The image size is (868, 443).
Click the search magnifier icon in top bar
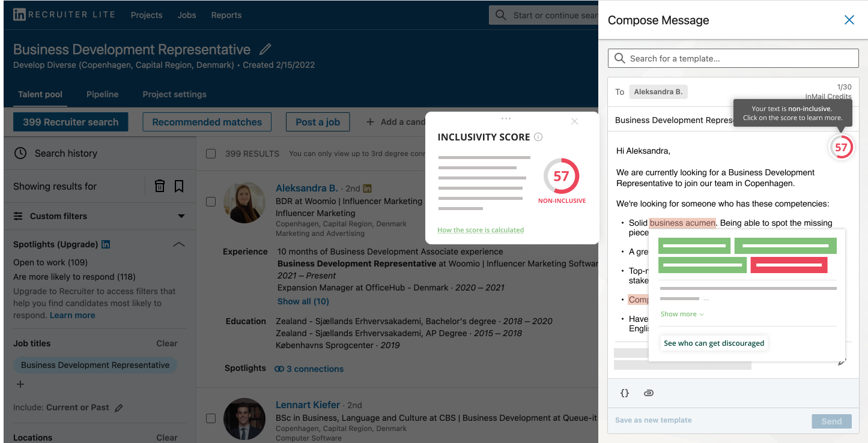pyautogui.click(x=501, y=15)
